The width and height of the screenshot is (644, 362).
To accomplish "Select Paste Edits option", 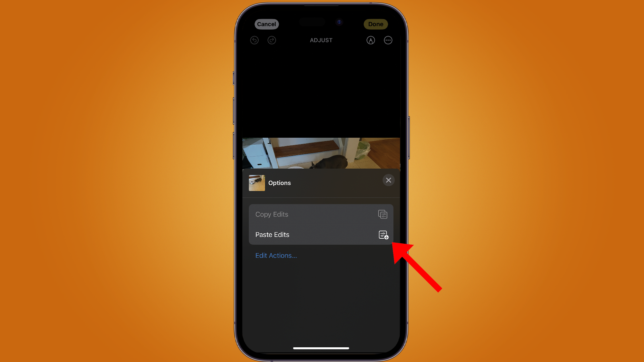I will tap(321, 234).
